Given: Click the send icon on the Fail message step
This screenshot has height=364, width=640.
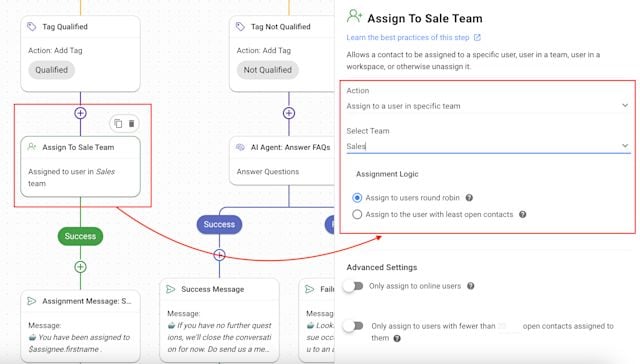Looking at the screenshot, I should click(x=310, y=289).
